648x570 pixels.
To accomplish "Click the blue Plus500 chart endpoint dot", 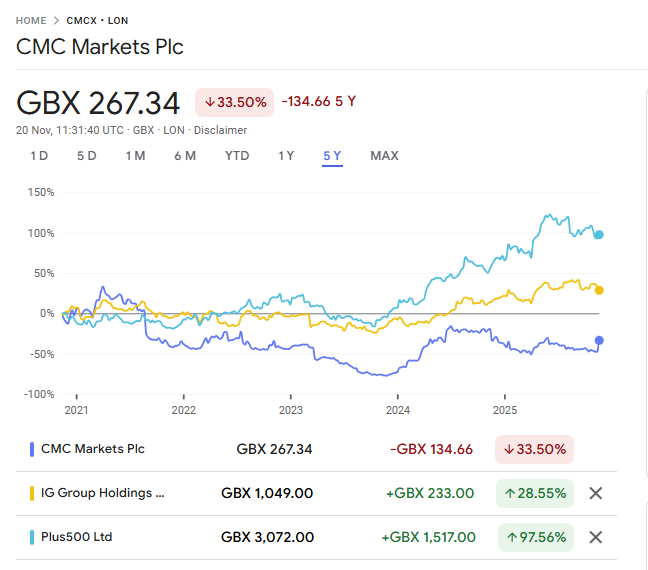I will pos(599,235).
